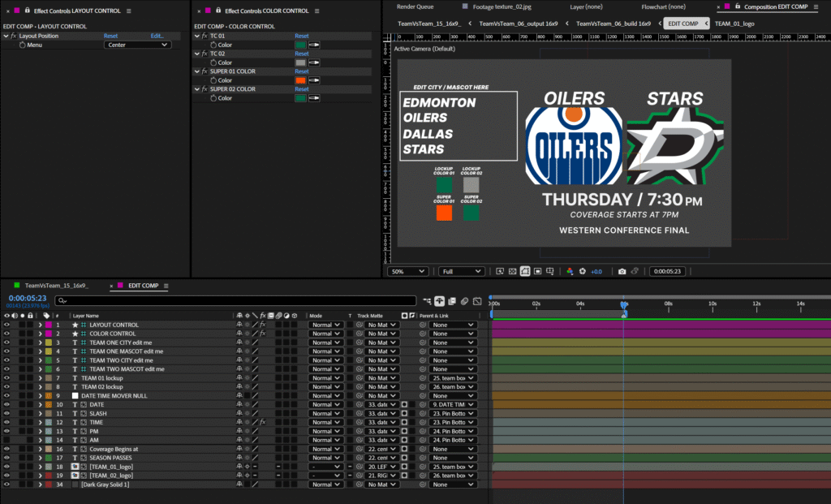
Task: Click SUPER 01 COLOR eyedropper icon
Action: point(314,80)
